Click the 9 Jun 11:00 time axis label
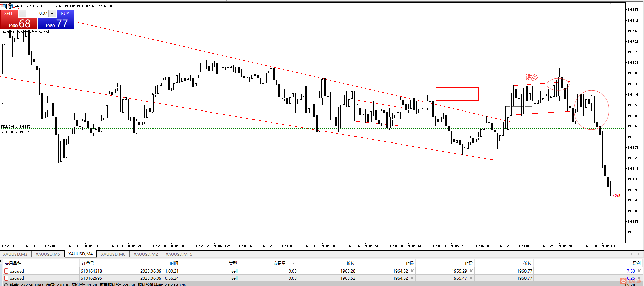 point(610,246)
